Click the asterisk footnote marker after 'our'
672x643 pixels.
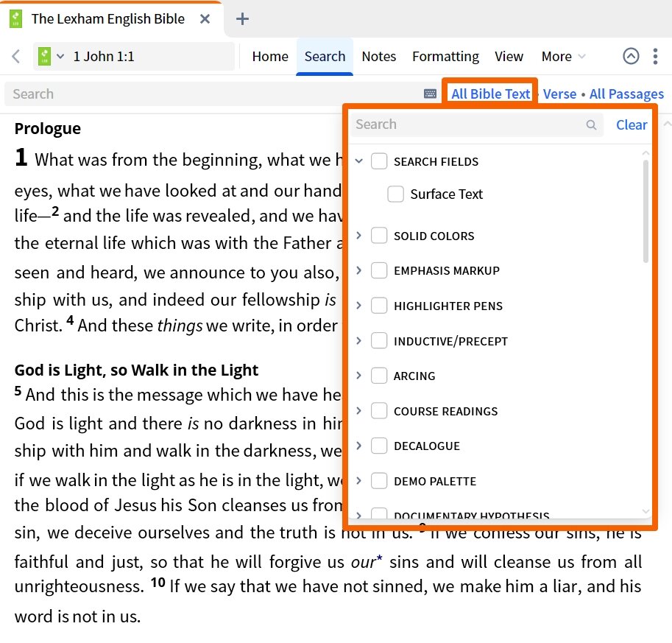click(379, 559)
